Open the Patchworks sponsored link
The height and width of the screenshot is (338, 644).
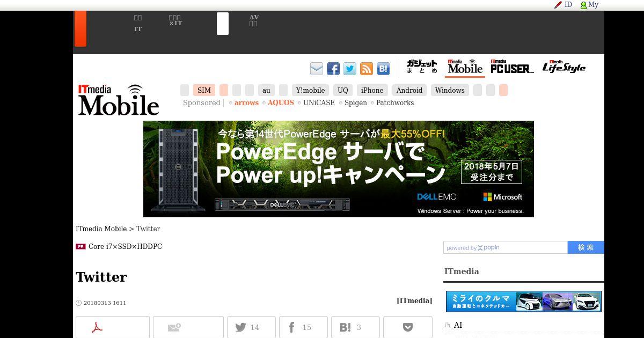(x=395, y=102)
